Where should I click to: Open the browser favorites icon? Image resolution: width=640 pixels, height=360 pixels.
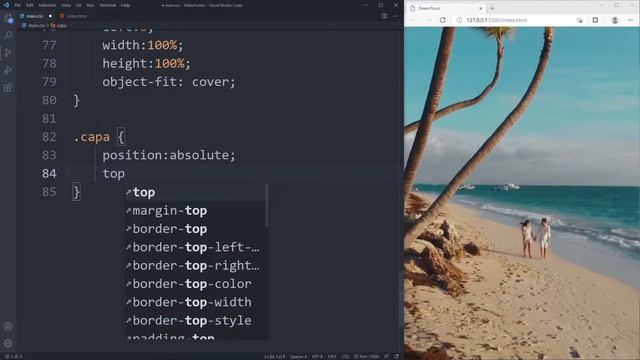point(580,20)
